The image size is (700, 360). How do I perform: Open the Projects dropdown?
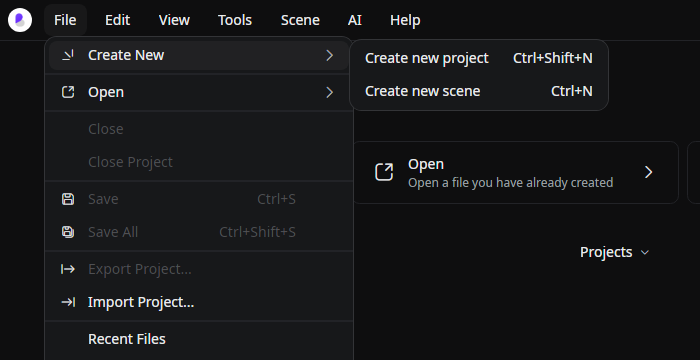click(614, 252)
